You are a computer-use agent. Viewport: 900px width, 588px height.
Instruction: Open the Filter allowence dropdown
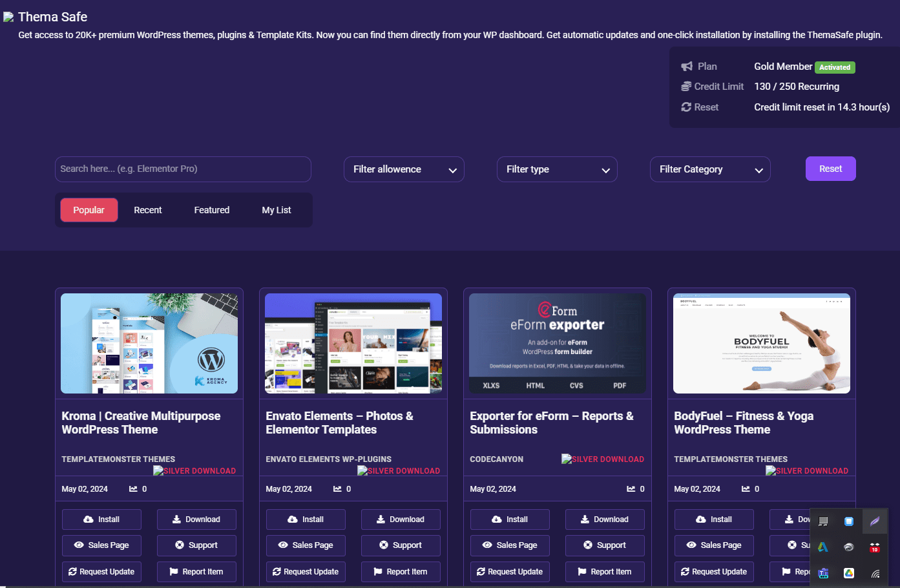click(404, 169)
